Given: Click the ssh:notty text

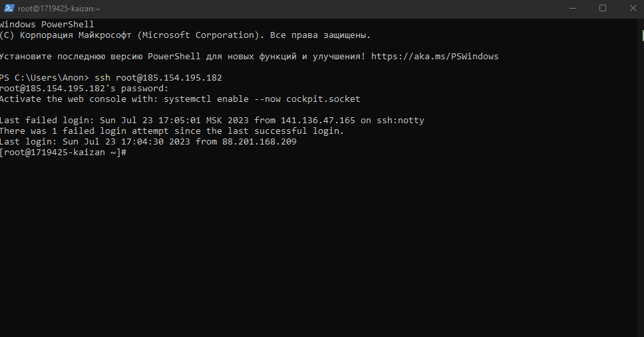Looking at the screenshot, I should (401, 121).
